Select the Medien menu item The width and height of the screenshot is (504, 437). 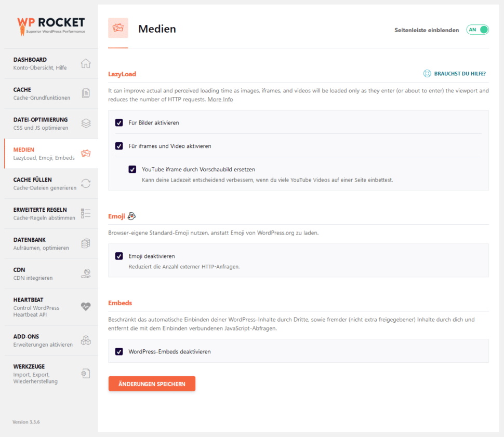(51, 154)
